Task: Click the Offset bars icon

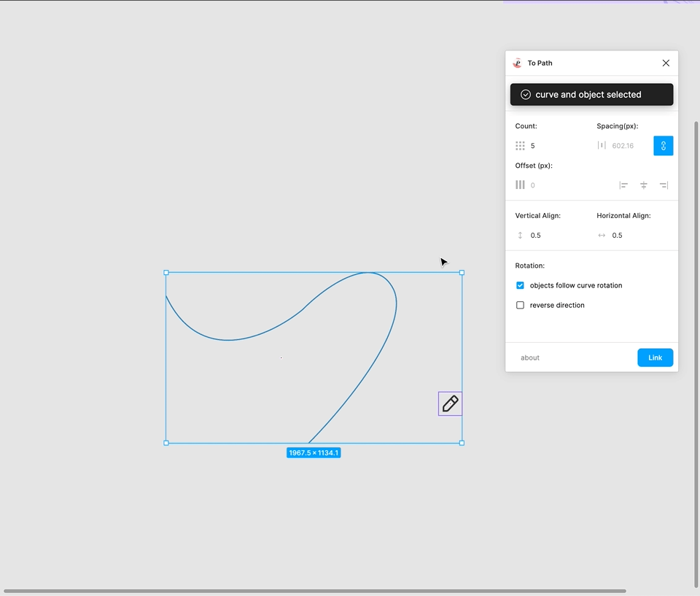Action: coord(520,185)
